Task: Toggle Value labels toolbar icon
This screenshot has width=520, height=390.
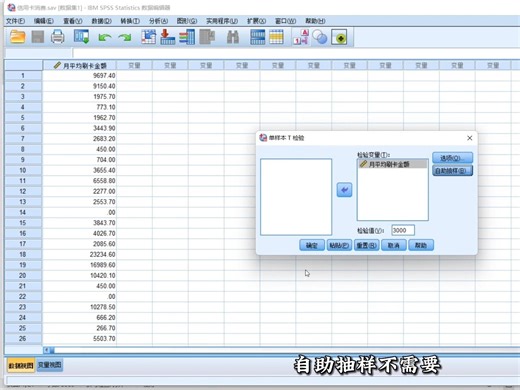Action: [x=301, y=37]
